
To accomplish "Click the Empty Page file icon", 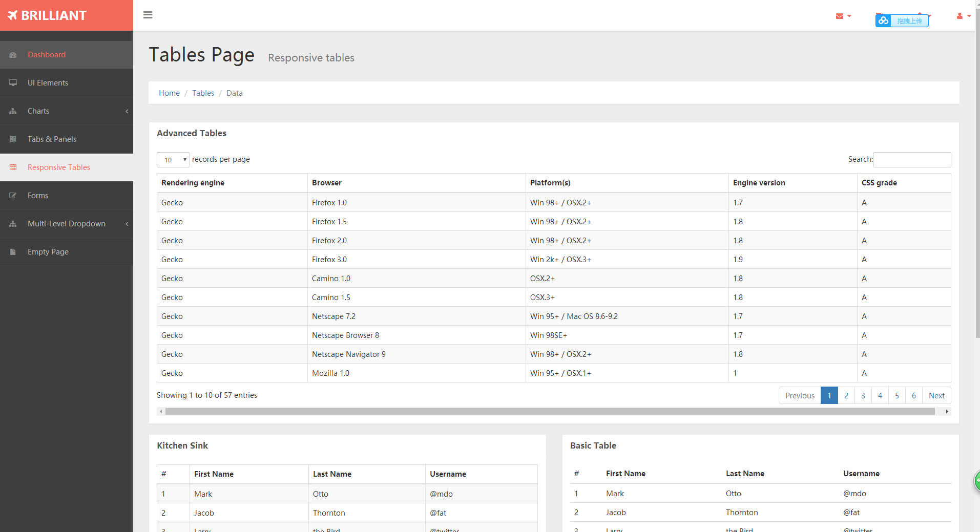I will pyautogui.click(x=13, y=252).
